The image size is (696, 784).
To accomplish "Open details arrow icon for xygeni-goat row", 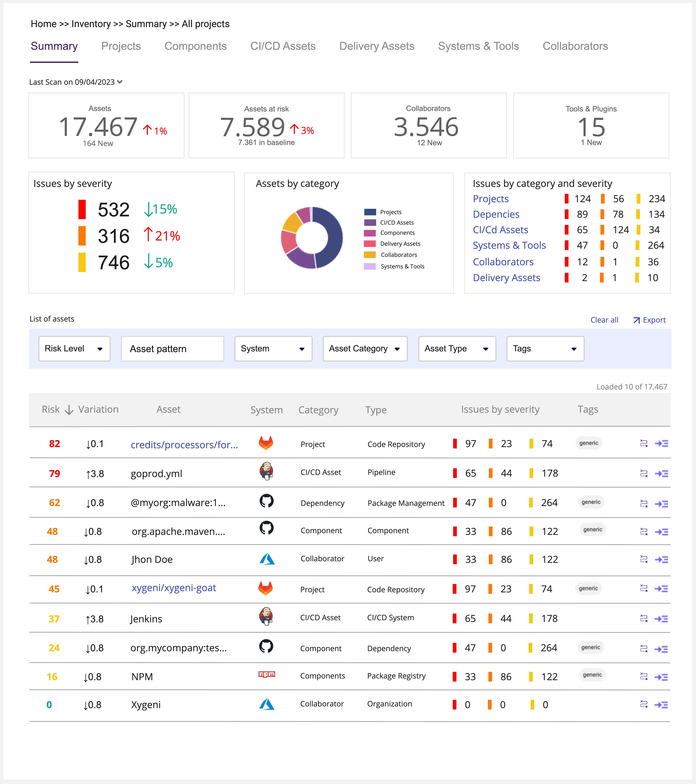I will [661, 589].
